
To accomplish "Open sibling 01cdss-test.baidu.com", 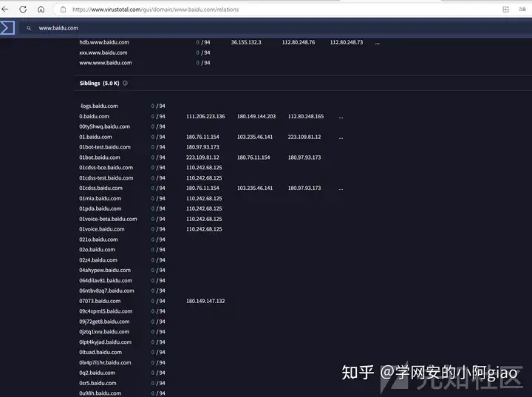I will (106, 178).
